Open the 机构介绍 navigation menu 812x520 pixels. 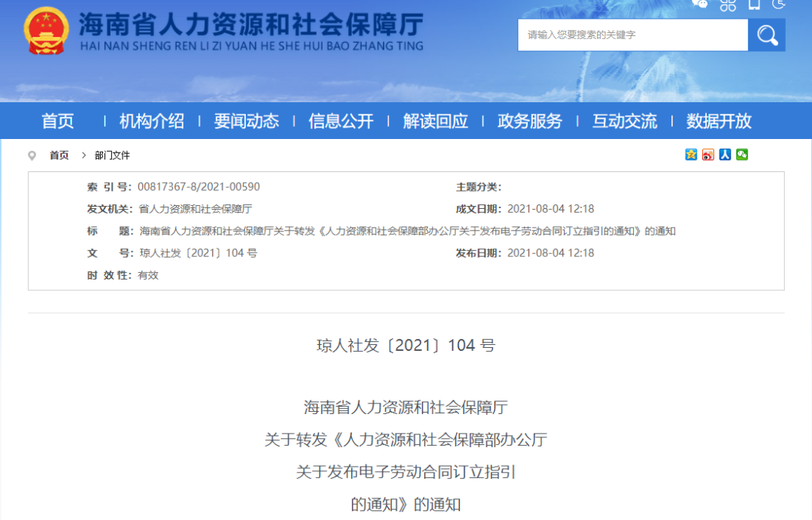pyautogui.click(x=152, y=121)
